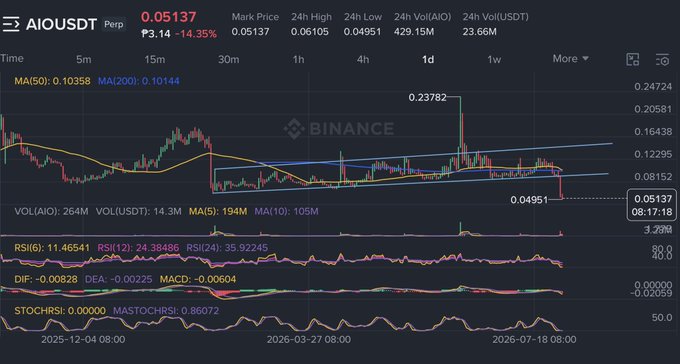Select the Perp contract tag
Viewport: 680px width, 364px height.
click(114, 24)
